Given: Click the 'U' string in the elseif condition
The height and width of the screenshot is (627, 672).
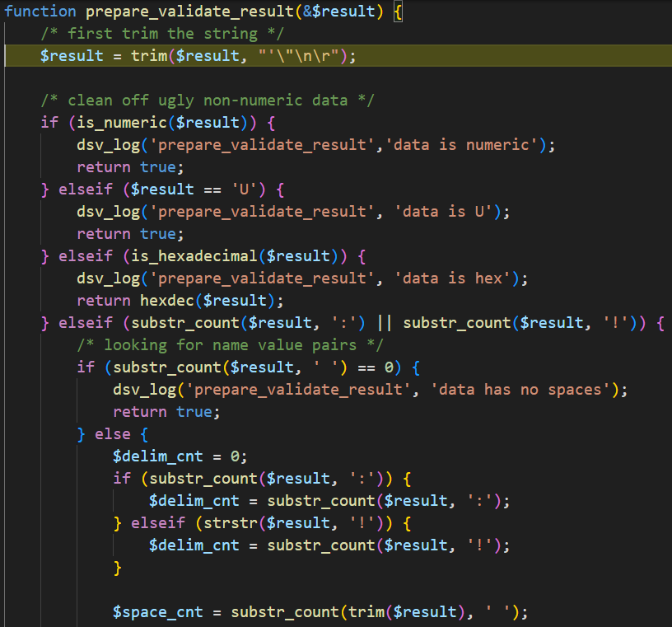Looking at the screenshot, I should 245,190.
